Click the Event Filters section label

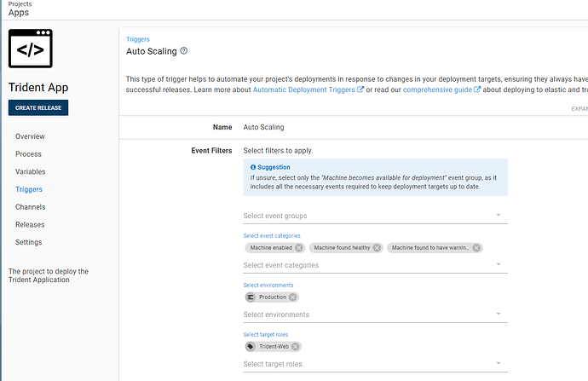tap(211, 151)
